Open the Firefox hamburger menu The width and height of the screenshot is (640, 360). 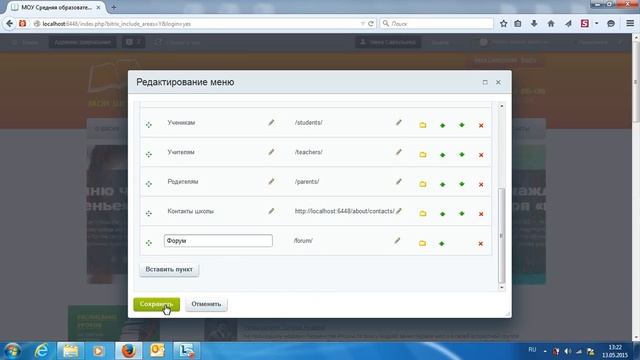pos(630,24)
